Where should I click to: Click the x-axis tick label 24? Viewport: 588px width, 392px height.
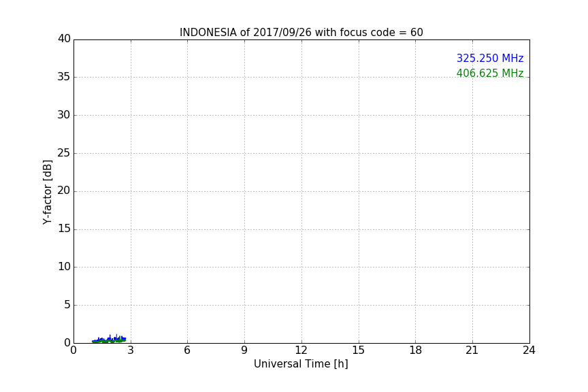pos(529,350)
